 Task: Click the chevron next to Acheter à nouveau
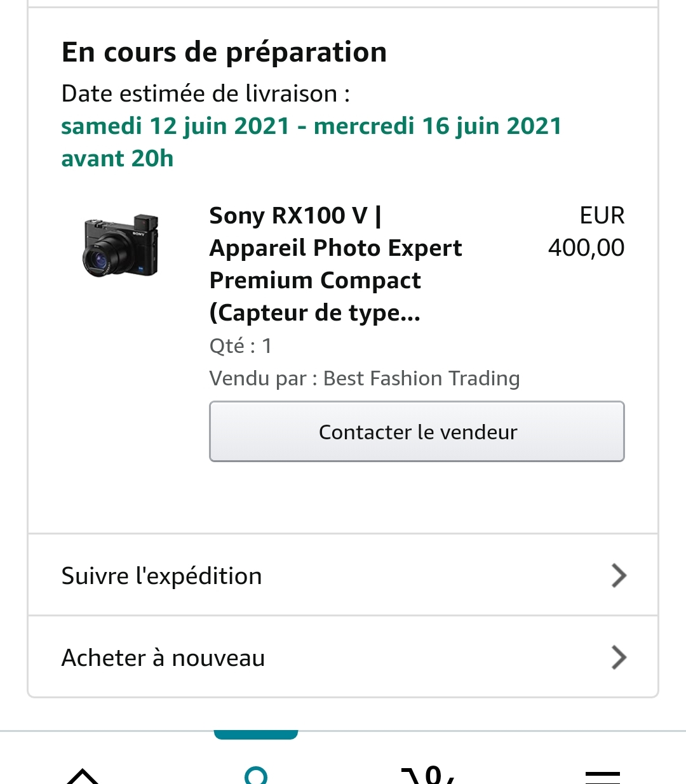coord(618,658)
